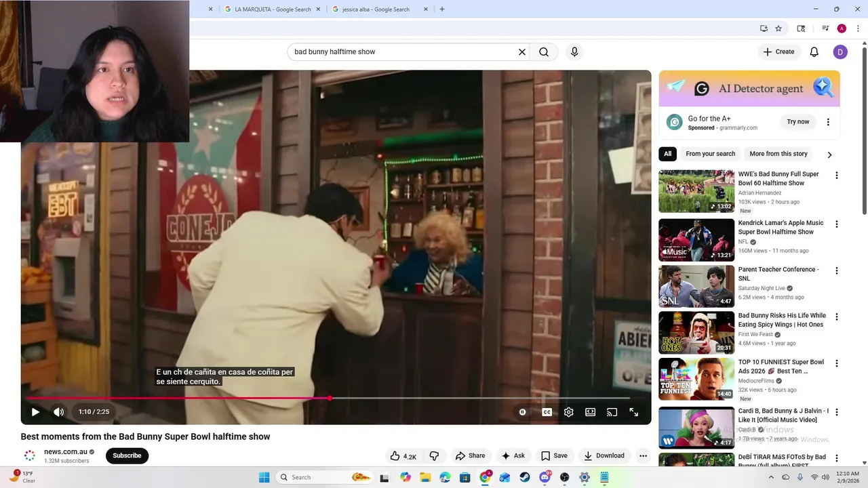Run search with magnifier button
This screenshot has height=488, width=868.
coord(544,52)
